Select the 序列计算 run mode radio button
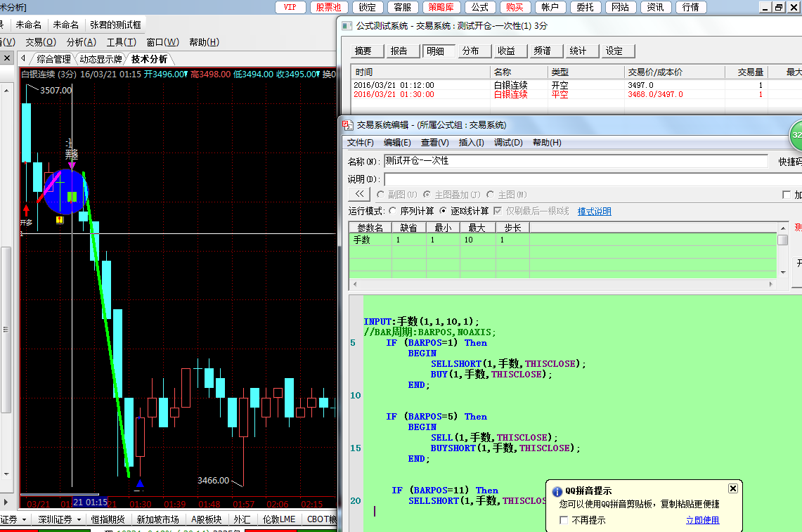 click(x=392, y=211)
